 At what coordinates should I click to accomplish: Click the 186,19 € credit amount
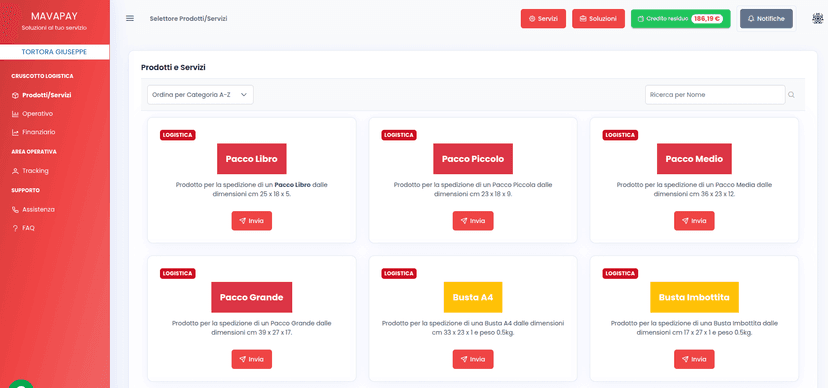tap(707, 18)
